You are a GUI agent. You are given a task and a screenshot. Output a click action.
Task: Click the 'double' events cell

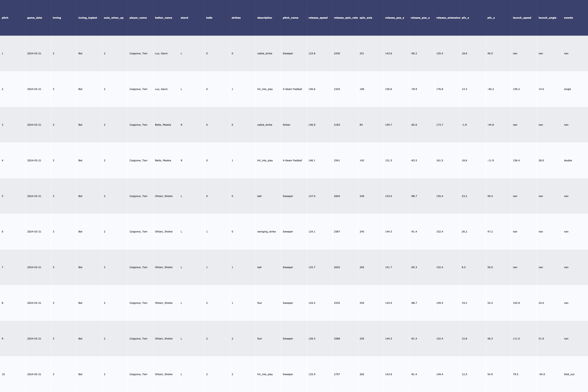[568, 161]
